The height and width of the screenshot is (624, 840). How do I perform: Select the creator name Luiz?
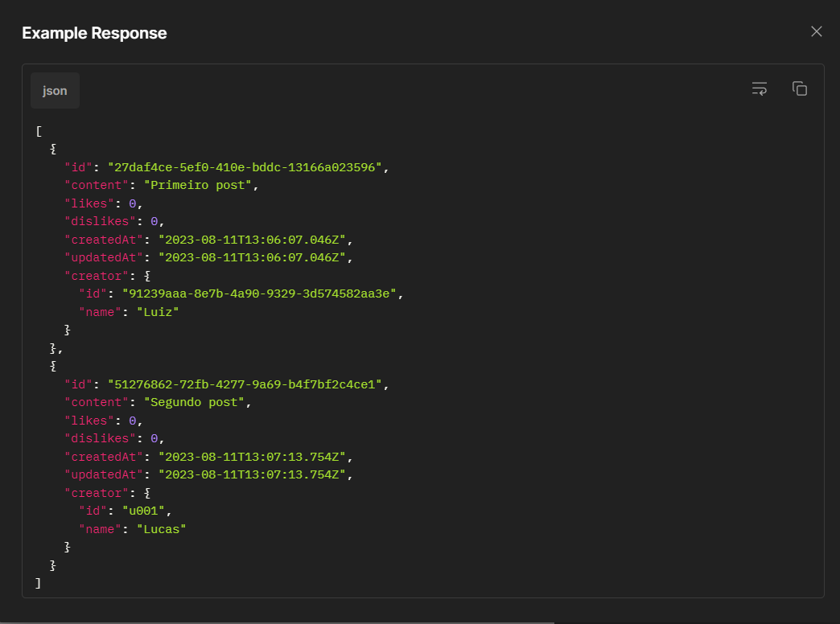point(158,311)
